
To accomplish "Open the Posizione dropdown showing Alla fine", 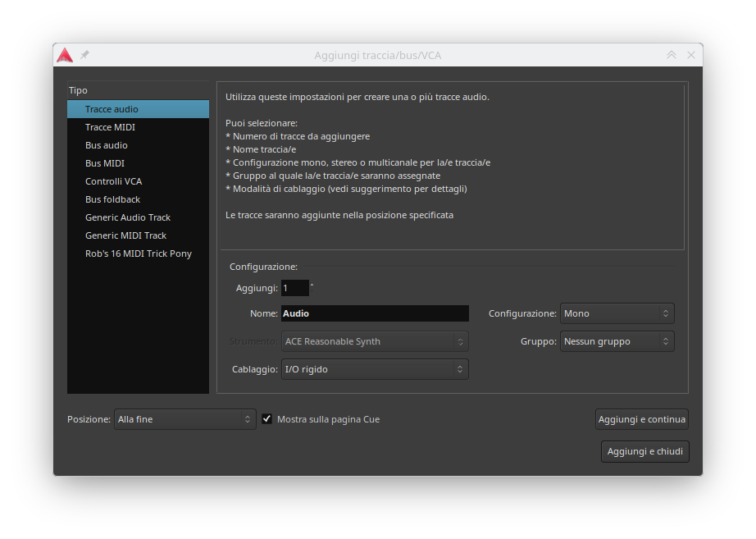I will pos(184,419).
